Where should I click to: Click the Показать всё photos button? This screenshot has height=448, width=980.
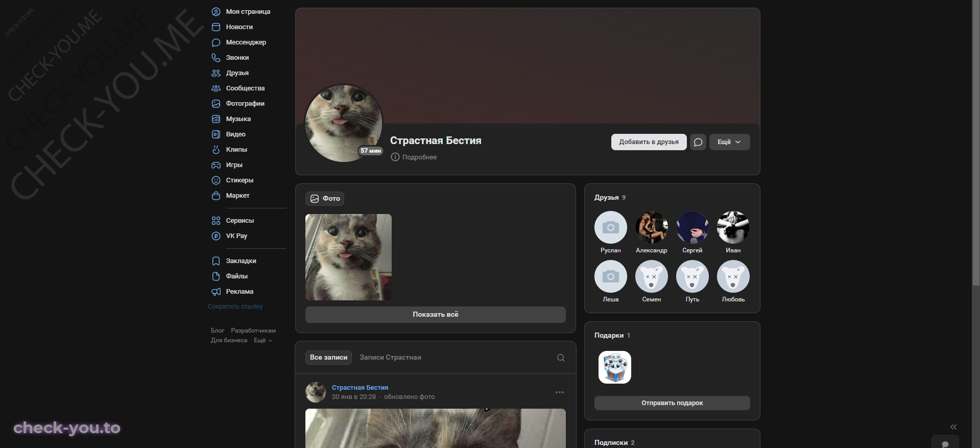point(436,315)
